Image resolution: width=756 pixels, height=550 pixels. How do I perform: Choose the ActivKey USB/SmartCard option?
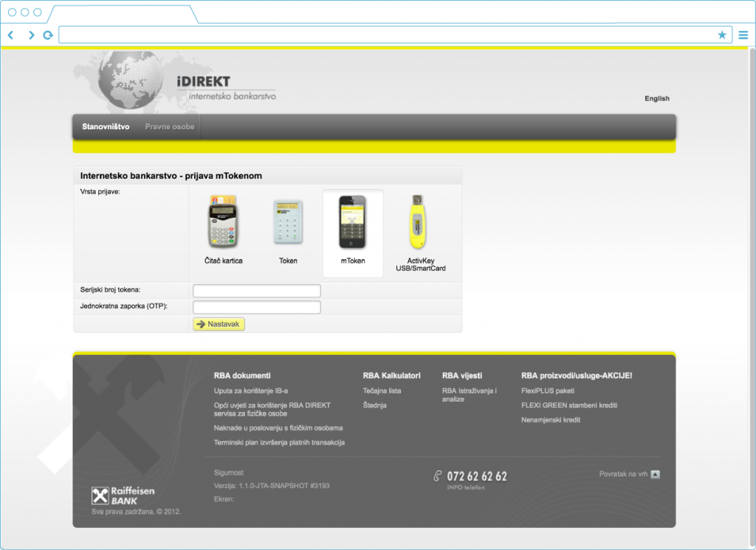point(420,233)
